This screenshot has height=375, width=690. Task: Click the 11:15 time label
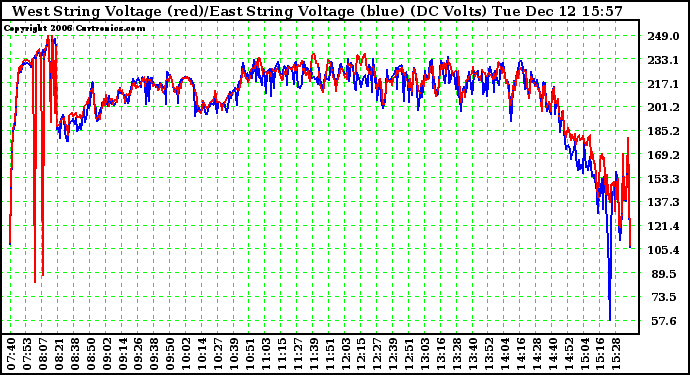[282, 354]
